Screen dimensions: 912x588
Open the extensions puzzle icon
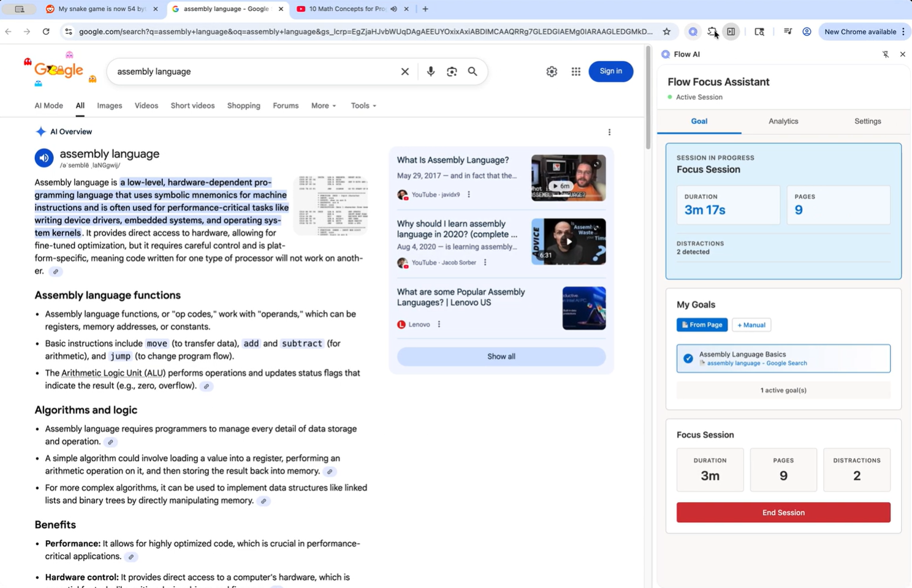point(712,32)
